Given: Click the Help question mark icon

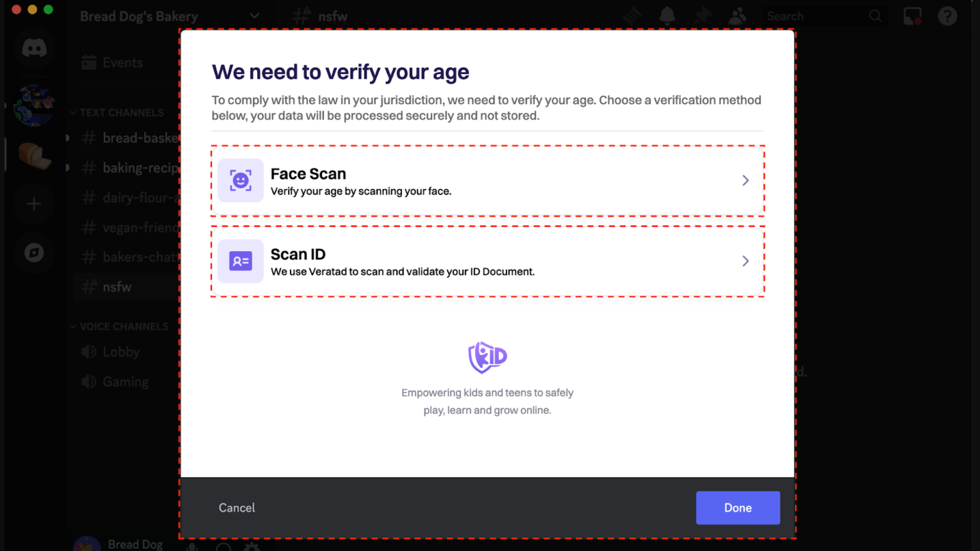Looking at the screenshot, I should click(947, 16).
